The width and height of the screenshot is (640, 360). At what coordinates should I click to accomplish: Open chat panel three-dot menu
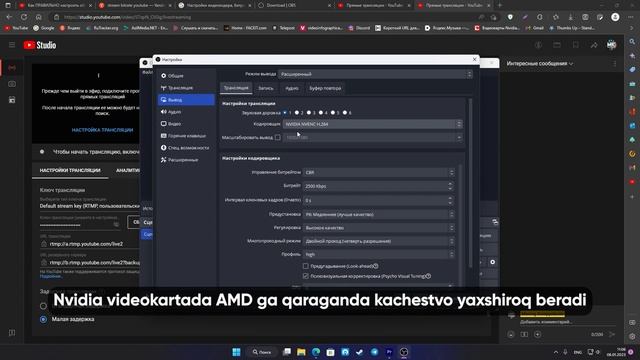(x=615, y=64)
